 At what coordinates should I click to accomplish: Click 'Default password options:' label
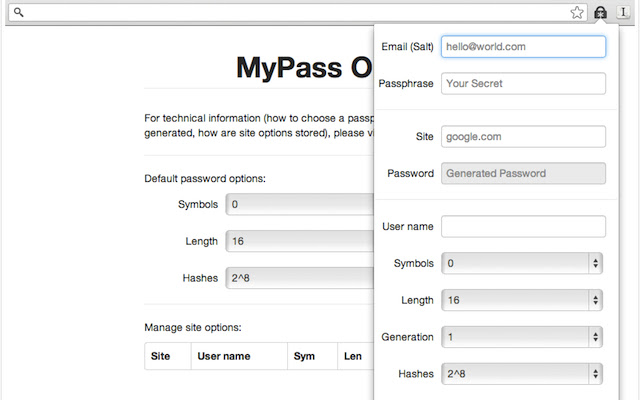205,179
